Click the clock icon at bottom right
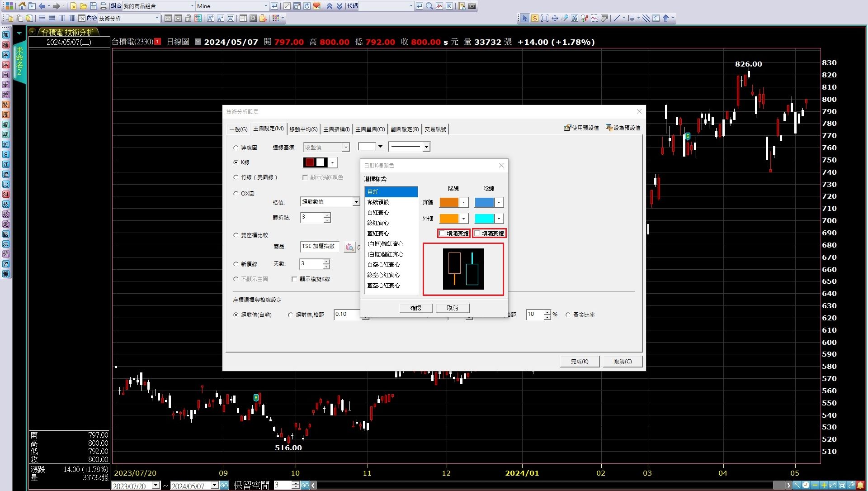Image resolution: width=868 pixels, height=491 pixels. click(x=806, y=485)
